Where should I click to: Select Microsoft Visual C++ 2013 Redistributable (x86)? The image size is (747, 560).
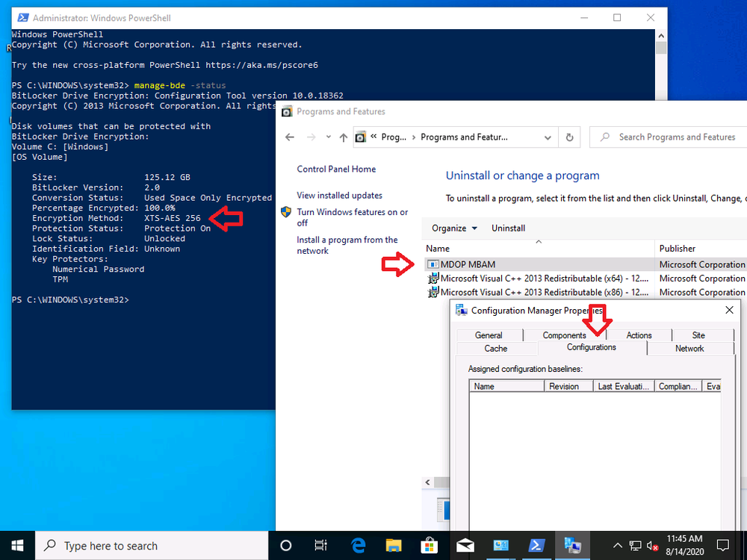coord(586,293)
